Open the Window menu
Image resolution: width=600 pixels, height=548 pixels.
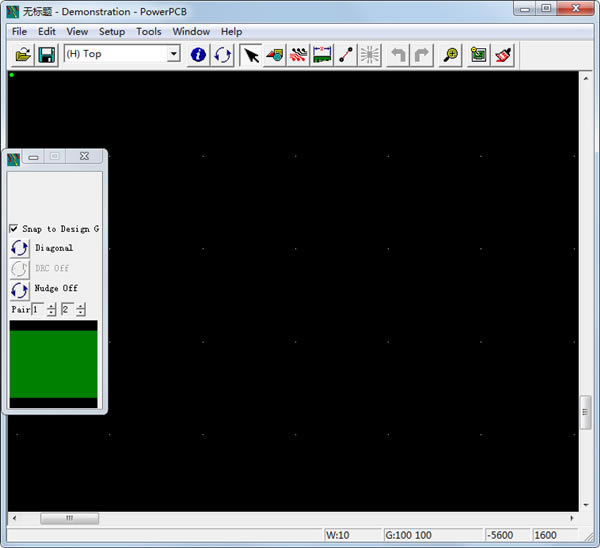point(191,31)
